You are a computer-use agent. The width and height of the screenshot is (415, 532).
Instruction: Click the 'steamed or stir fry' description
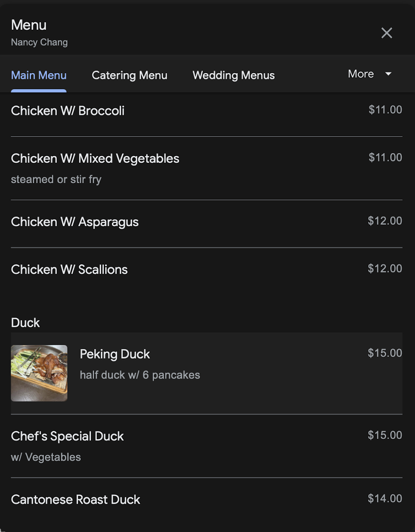pyautogui.click(x=56, y=180)
